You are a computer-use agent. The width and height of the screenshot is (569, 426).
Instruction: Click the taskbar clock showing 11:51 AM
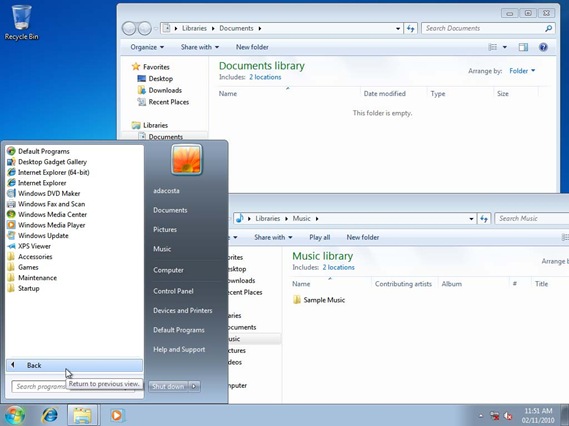538,415
